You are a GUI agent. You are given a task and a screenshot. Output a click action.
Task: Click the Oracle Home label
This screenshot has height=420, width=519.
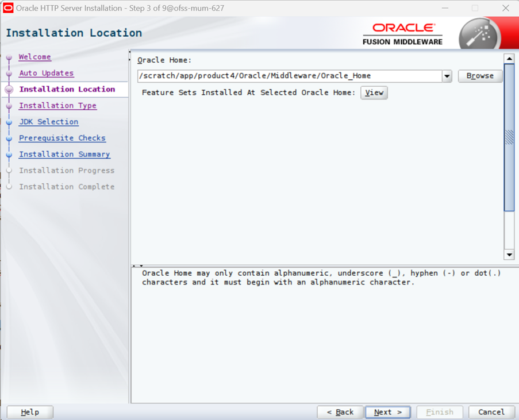pos(164,60)
